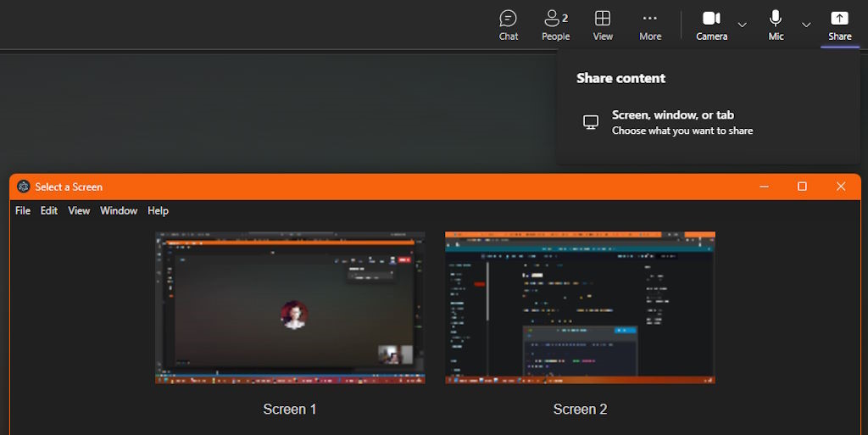868x435 pixels.
Task: Open the Help menu
Action: [x=158, y=211]
